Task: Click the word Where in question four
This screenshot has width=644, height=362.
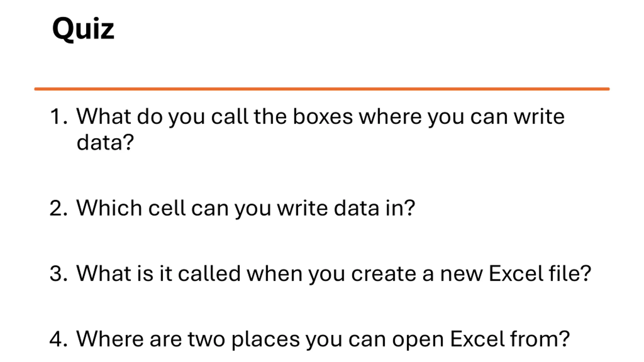Action: click(110, 339)
